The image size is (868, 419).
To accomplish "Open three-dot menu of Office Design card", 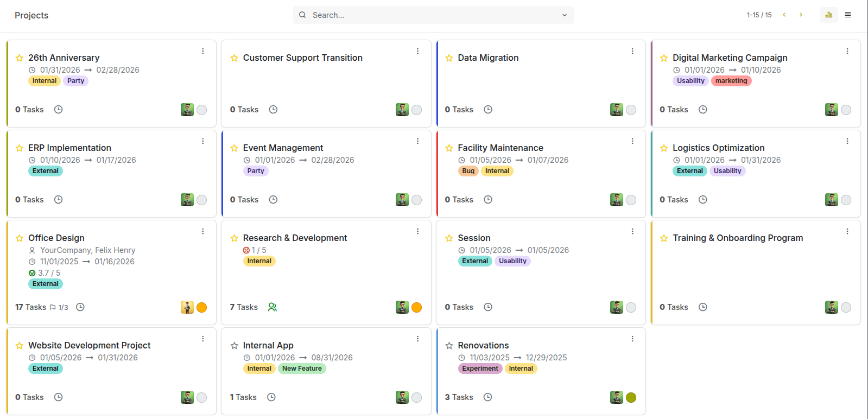I will pyautogui.click(x=203, y=231).
